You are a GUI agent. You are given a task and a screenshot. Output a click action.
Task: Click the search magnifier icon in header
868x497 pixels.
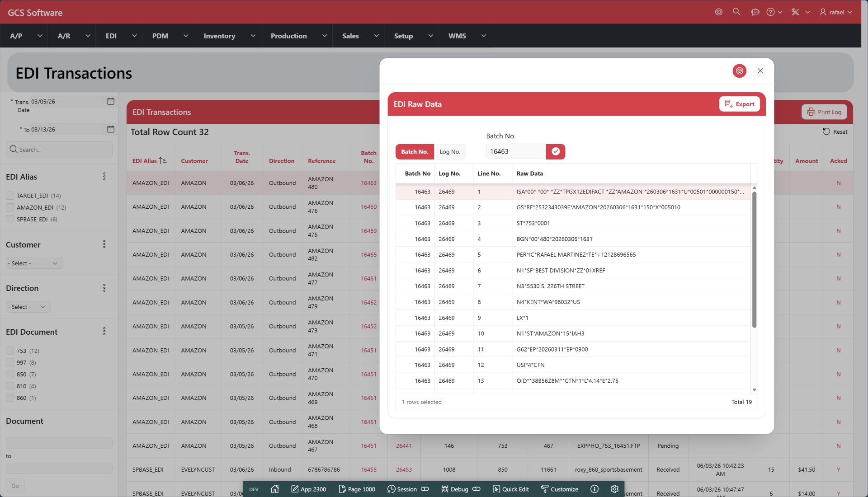(x=736, y=12)
